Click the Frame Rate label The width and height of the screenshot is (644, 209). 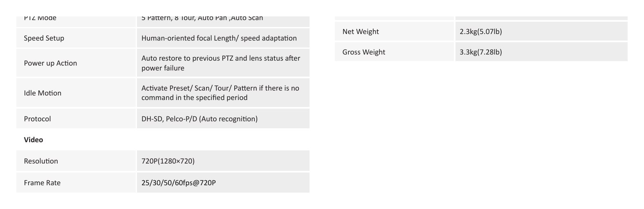(42, 183)
